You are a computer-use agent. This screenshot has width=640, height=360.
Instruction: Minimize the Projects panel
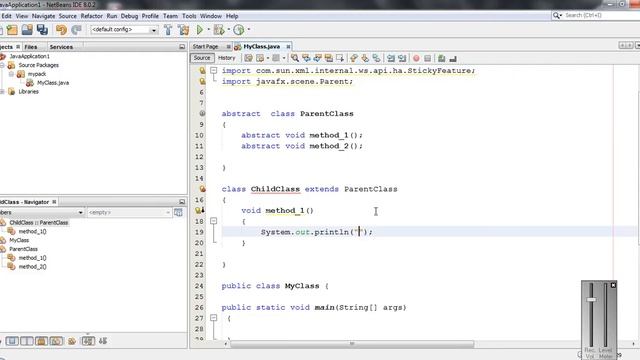tap(182, 47)
